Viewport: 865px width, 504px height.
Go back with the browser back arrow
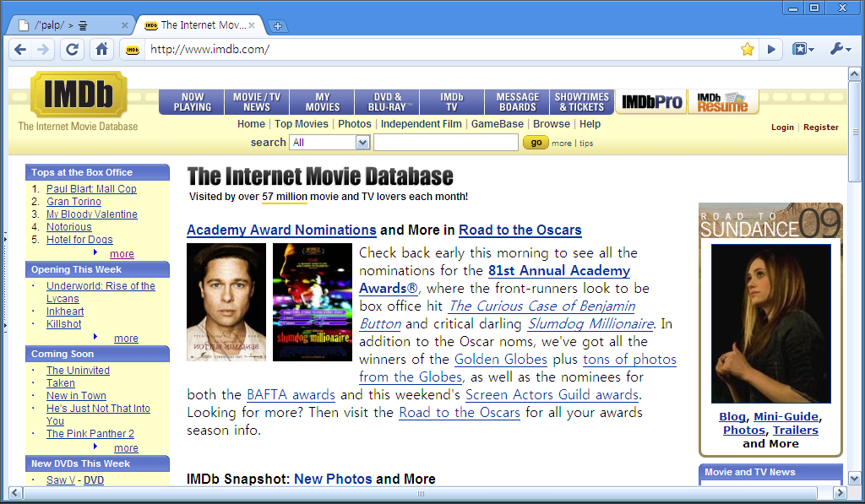tap(20, 50)
